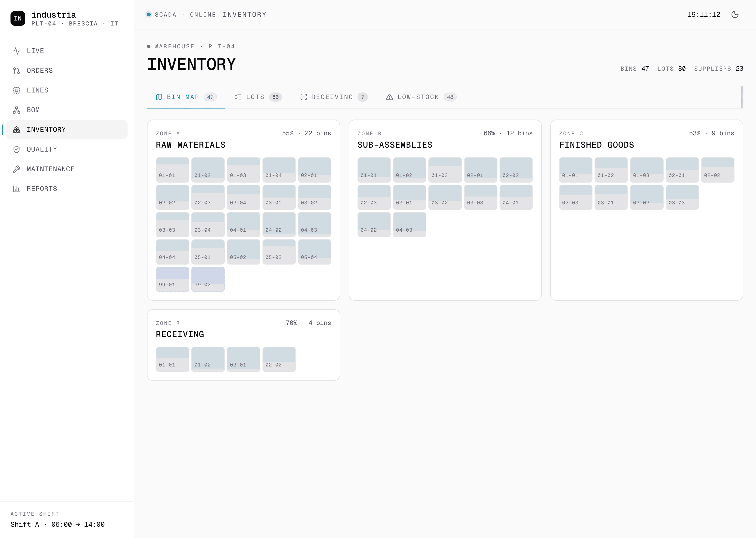Click the Zone R 70% · 4 bins summary
The width and height of the screenshot is (756, 538).
pyautogui.click(x=308, y=323)
